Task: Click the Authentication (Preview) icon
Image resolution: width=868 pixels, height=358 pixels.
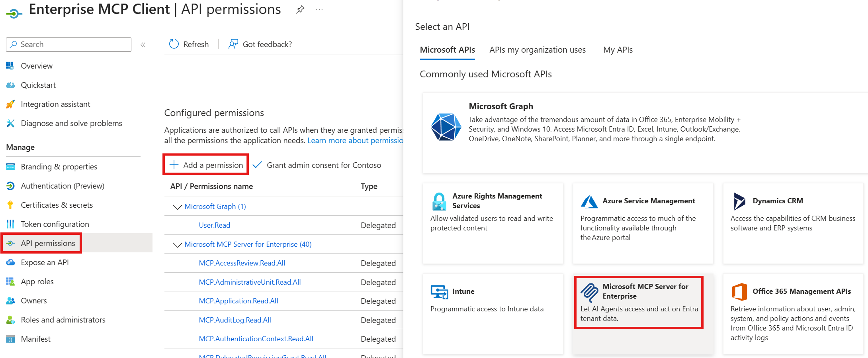Action: (x=10, y=186)
